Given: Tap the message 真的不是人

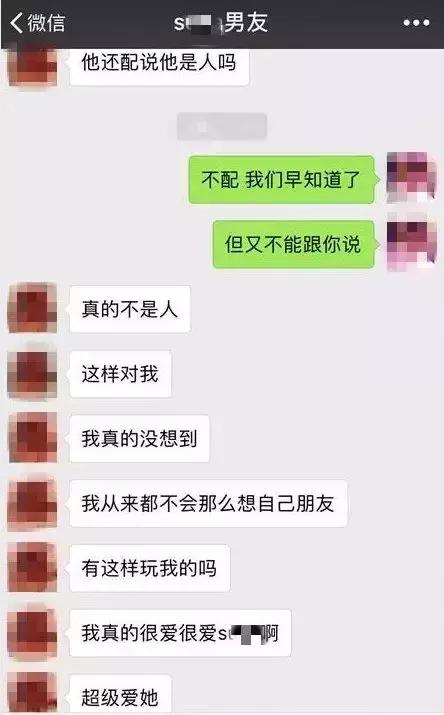Looking at the screenshot, I should 129,309.
